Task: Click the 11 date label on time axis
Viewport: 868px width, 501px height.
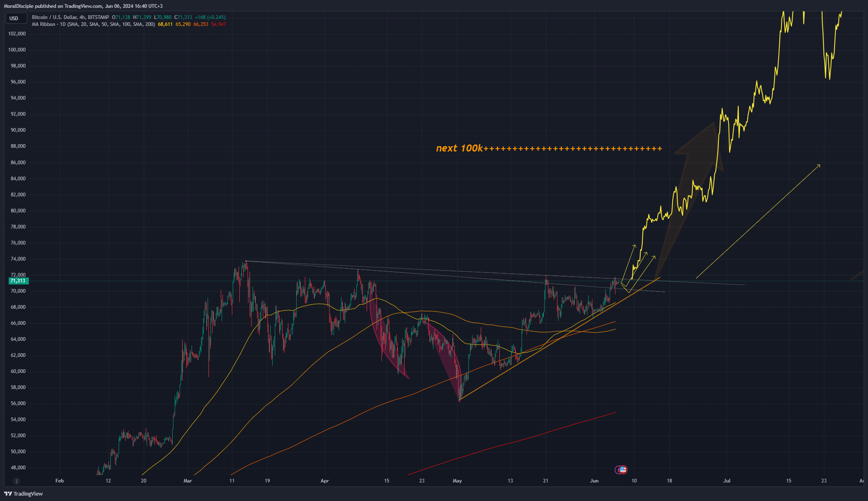Action: tap(232, 481)
